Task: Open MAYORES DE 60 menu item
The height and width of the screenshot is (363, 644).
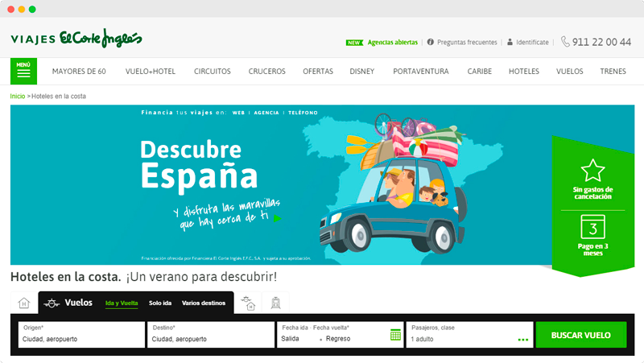Action: (79, 72)
